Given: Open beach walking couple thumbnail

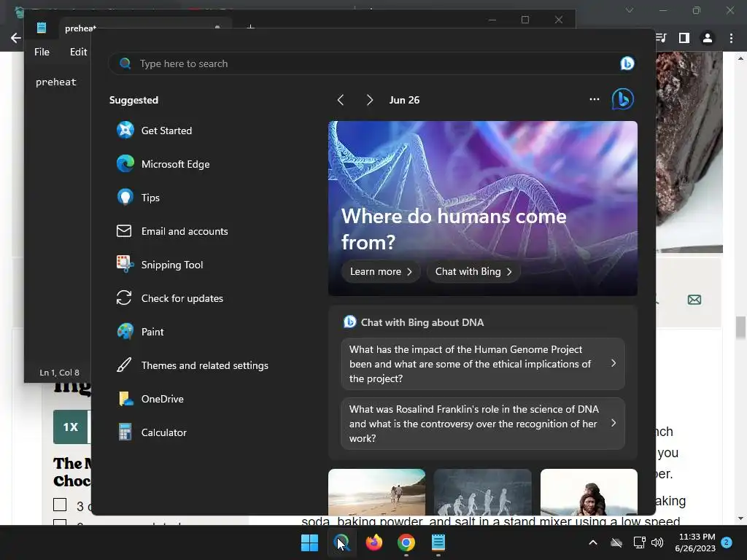Looking at the screenshot, I should click(376, 492).
